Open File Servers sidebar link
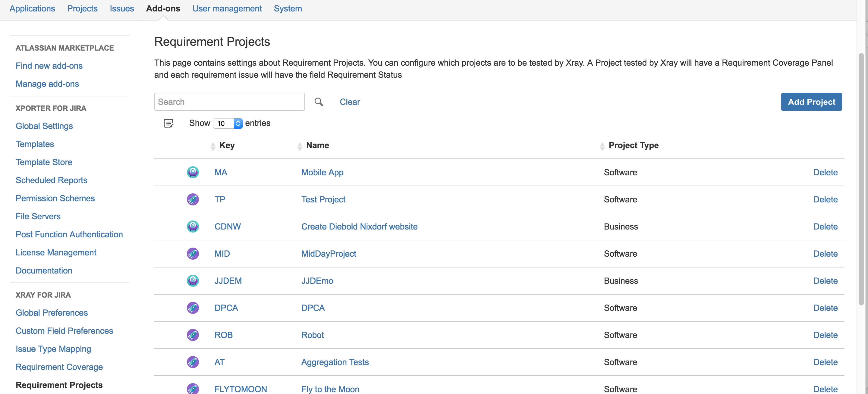This screenshot has width=868, height=394. click(38, 216)
